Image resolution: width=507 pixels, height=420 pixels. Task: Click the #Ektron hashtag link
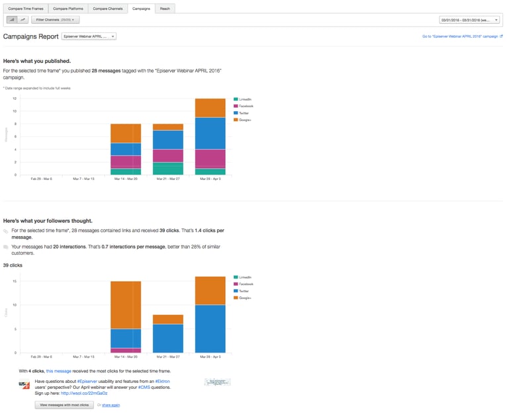coord(162,381)
